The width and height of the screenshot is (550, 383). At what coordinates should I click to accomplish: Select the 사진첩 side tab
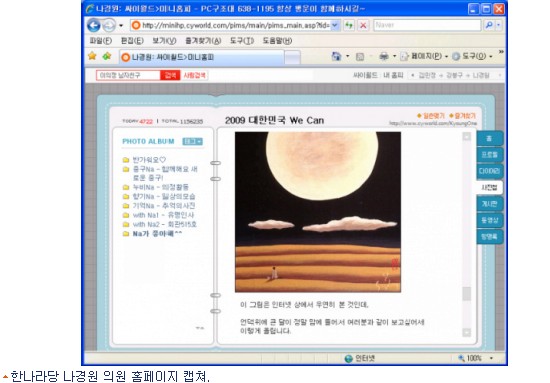click(489, 187)
